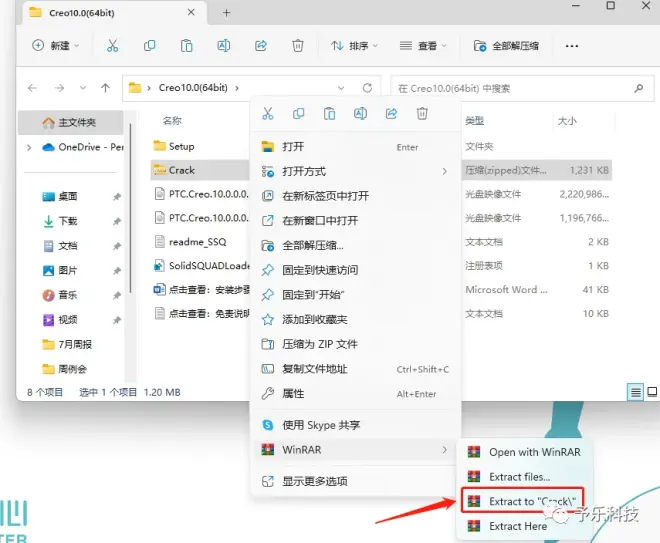Click the Copy icon in the Explorer toolbar

(x=149, y=45)
